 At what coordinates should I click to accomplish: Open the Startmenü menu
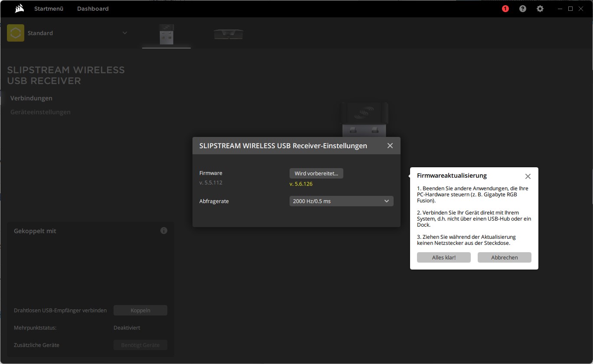tap(49, 9)
